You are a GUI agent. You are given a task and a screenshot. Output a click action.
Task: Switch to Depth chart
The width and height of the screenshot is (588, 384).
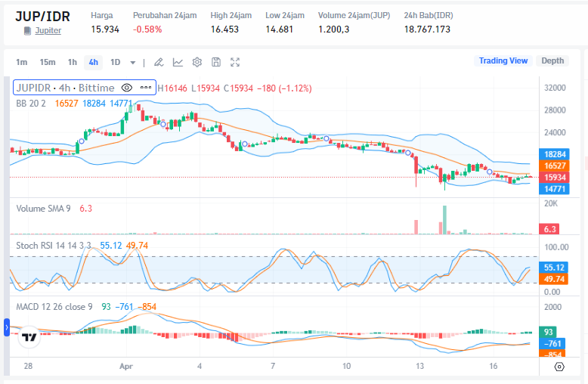click(x=552, y=60)
